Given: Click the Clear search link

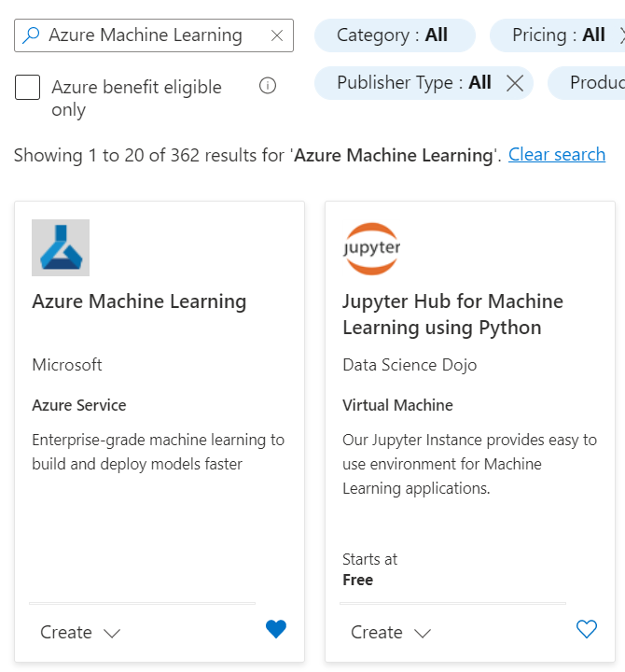Looking at the screenshot, I should click(x=557, y=154).
